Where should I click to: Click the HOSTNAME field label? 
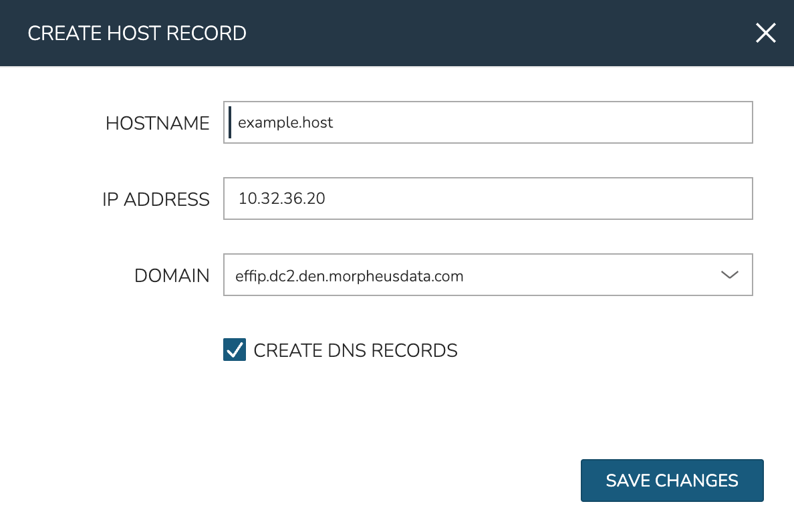(x=158, y=123)
